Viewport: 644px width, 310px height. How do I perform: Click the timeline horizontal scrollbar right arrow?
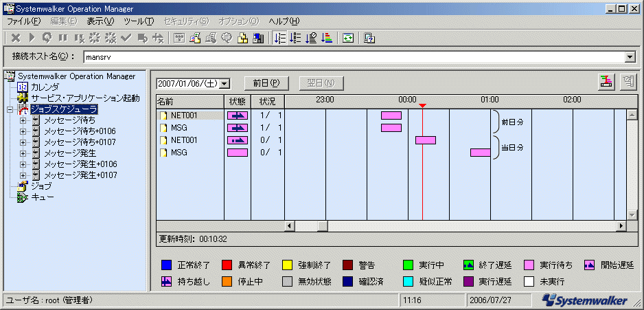tap(621, 225)
